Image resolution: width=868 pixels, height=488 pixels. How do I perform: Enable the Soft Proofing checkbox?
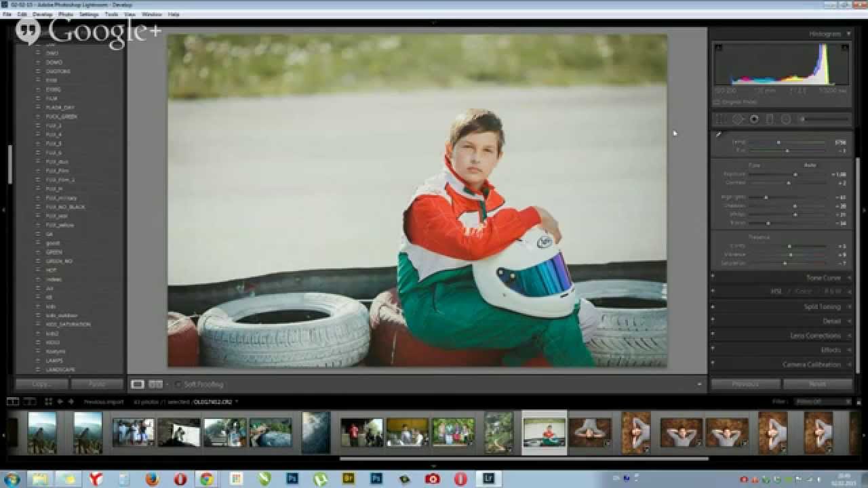[x=178, y=384]
